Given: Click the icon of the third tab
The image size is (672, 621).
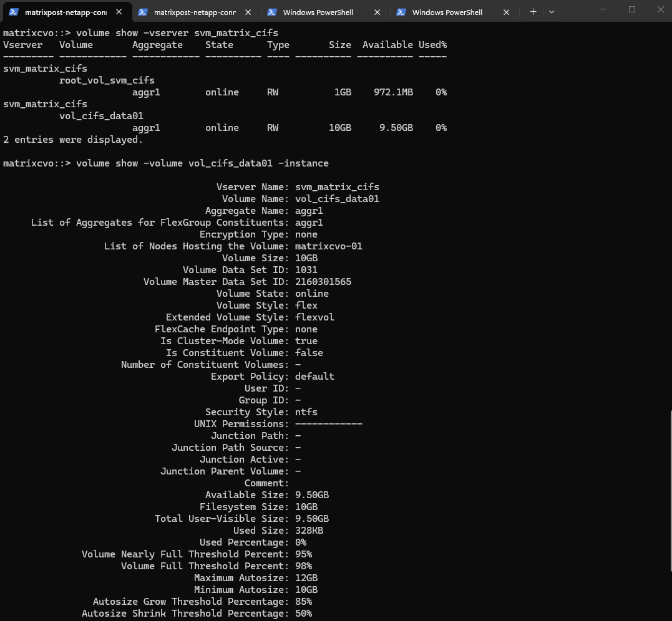Looking at the screenshot, I should (x=272, y=12).
